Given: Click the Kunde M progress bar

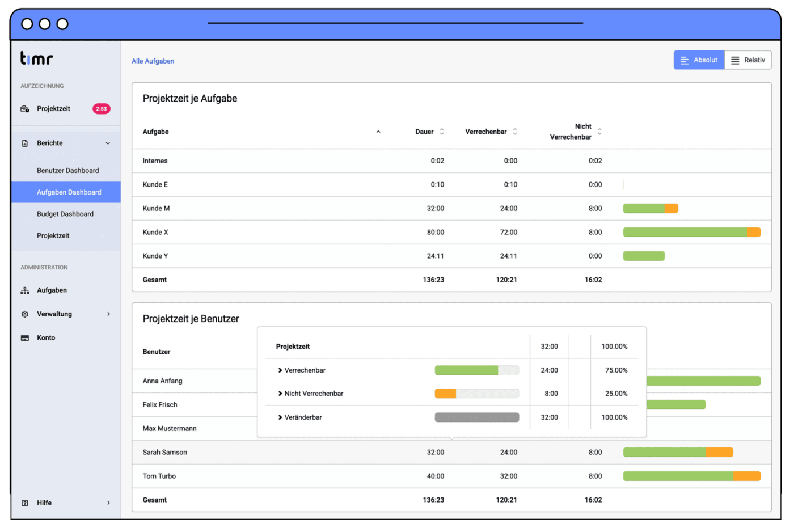Looking at the screenshot, I should point(651,209).
